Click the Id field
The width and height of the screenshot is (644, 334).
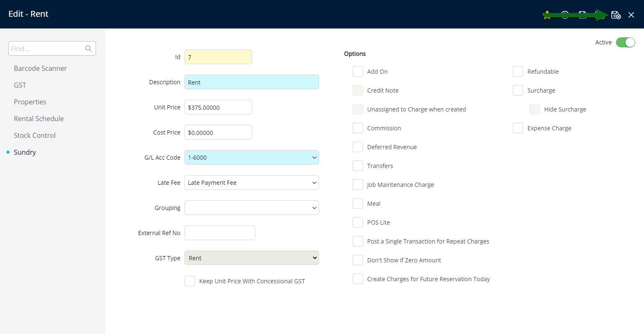pos(218,57)
